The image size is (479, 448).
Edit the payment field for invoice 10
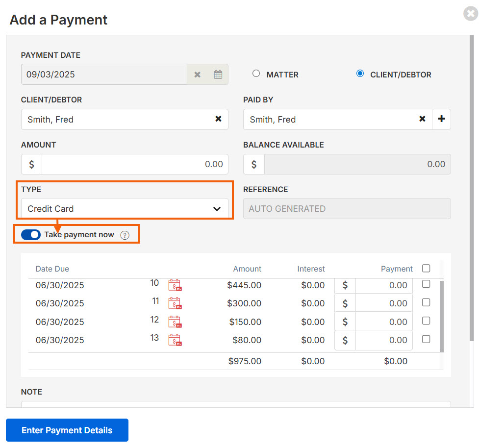click(384, 285)
